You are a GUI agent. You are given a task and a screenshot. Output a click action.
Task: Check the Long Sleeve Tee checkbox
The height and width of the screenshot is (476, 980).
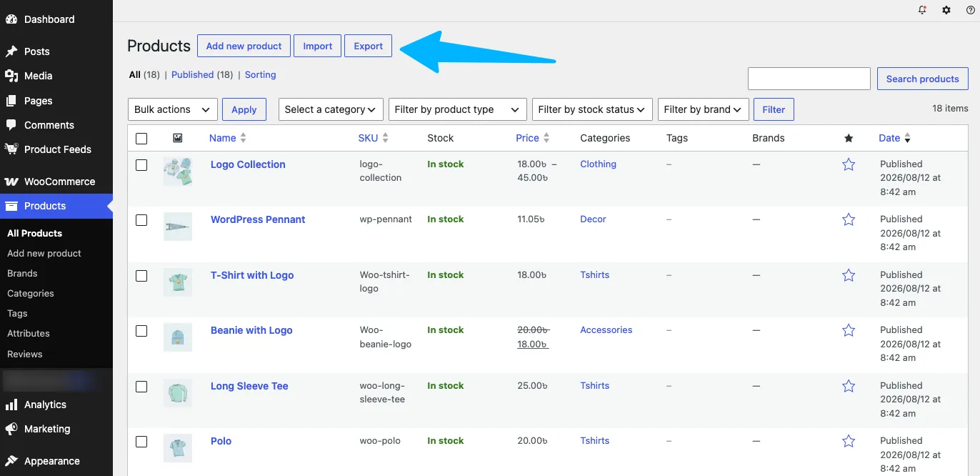[141, 387]
